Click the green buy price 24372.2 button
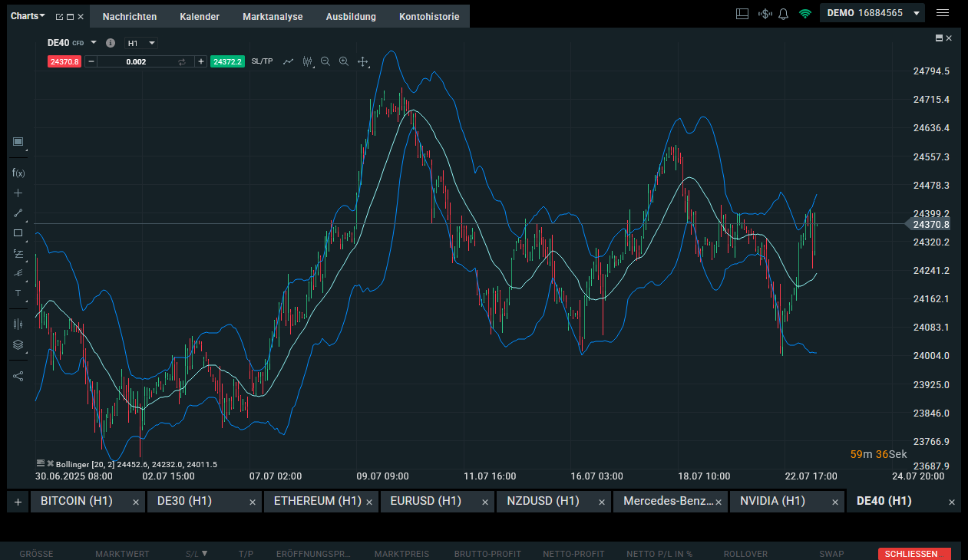This screenshot has height=560, width=968. (228, 61)
